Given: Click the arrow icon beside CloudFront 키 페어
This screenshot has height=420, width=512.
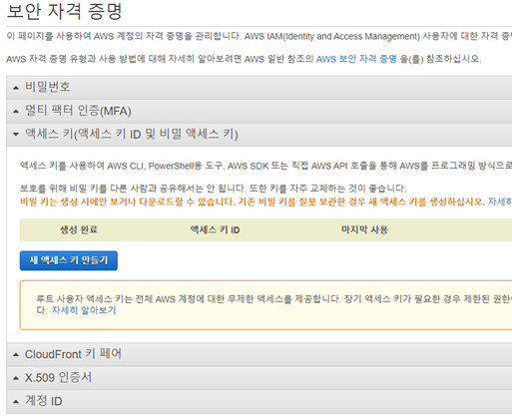Looking at the screenshot, I should click(x=16, y=355).
